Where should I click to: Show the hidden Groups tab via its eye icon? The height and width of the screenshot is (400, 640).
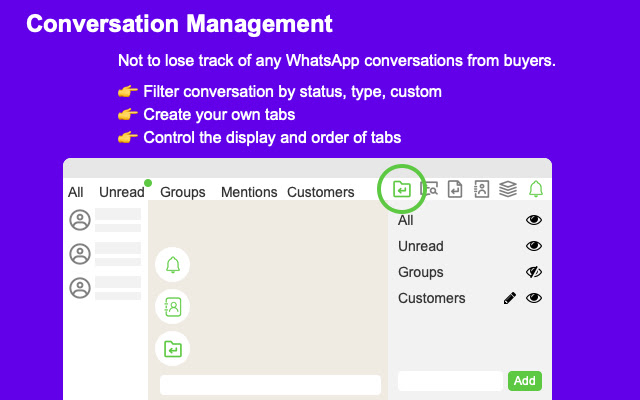pyautogui.click(x=534, y=272)
